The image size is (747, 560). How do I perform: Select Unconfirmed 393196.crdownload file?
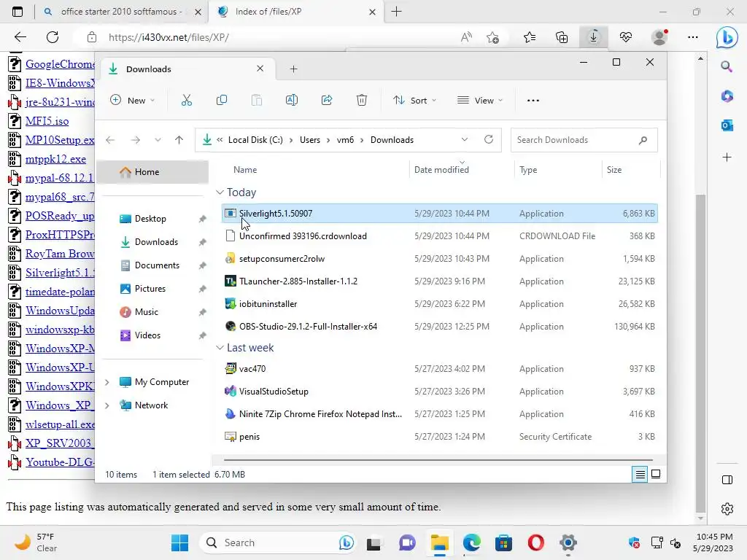click(439, 236)
